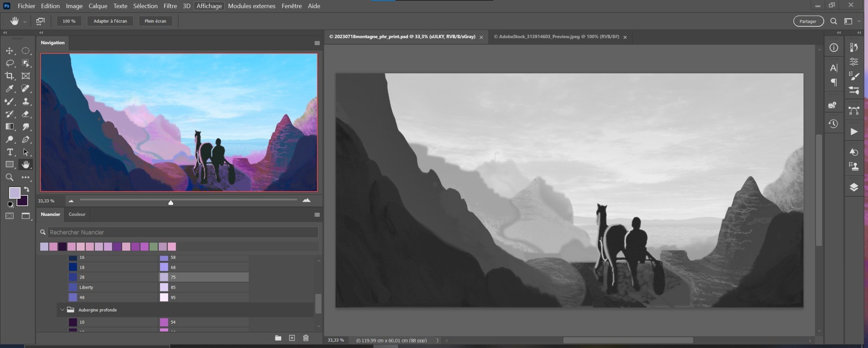
Task: Select the Eraser tool
Action: (25, 114)
